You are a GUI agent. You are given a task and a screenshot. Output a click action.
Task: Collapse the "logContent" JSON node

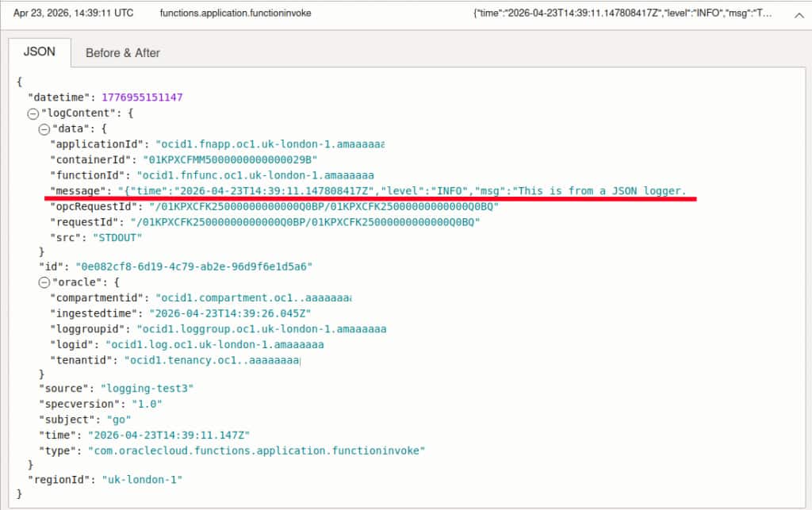point(33,113)
